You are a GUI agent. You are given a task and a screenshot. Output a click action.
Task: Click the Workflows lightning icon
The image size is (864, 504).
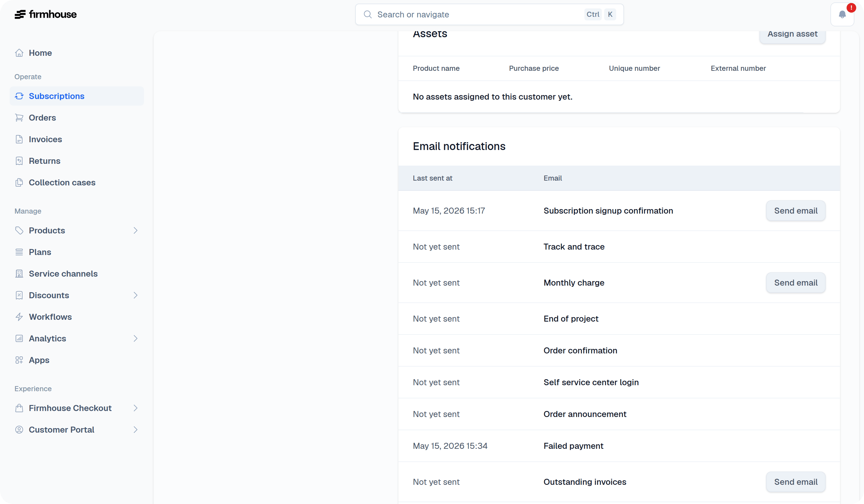click(19, 317)
